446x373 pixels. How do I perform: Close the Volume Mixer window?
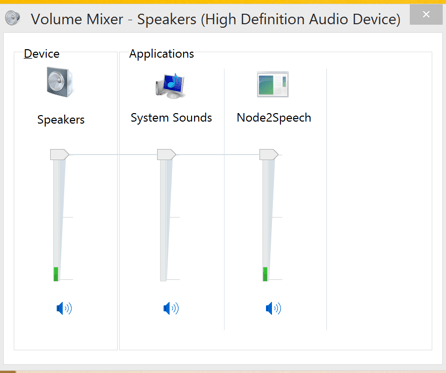coord(426,14)
